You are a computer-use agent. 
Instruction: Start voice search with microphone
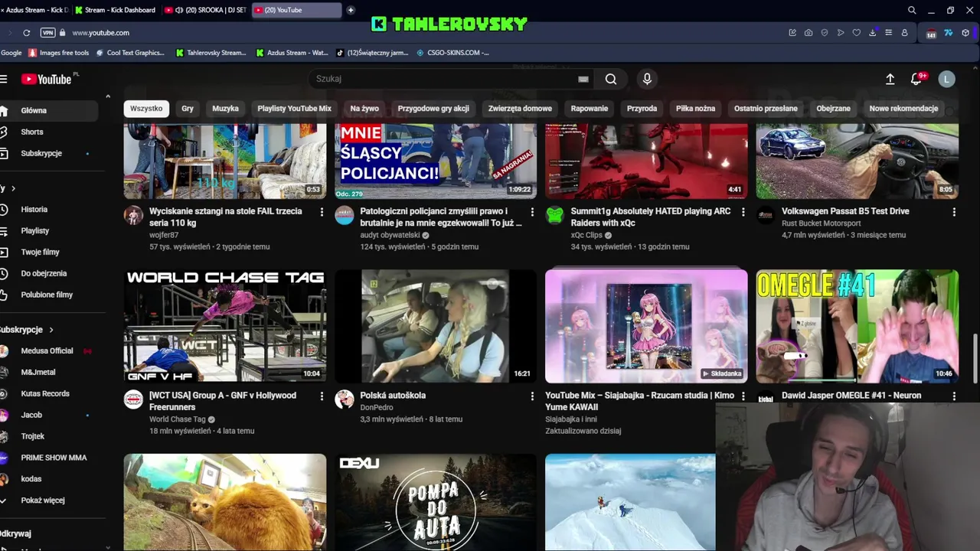pyautogui.click(x=647, y=79)
